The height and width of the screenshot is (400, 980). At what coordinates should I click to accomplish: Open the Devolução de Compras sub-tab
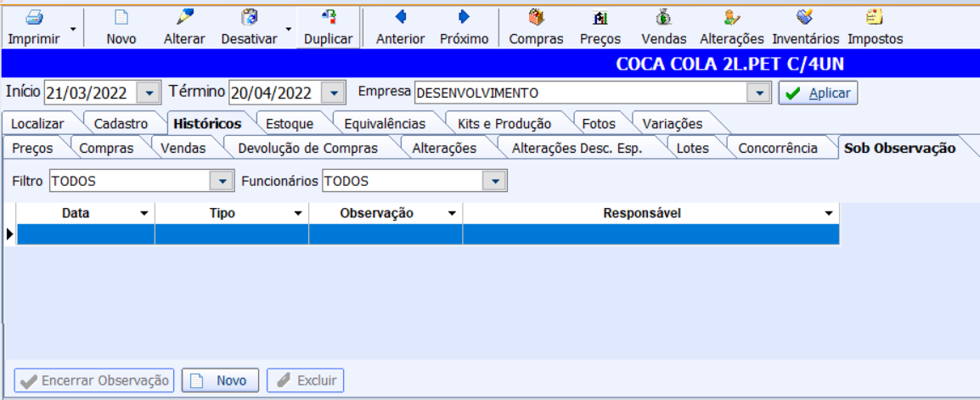point(308,148)
